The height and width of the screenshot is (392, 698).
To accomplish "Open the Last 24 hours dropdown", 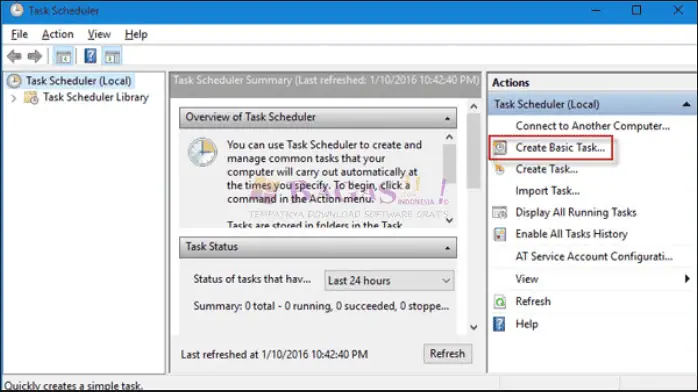I will click(389, 281).
